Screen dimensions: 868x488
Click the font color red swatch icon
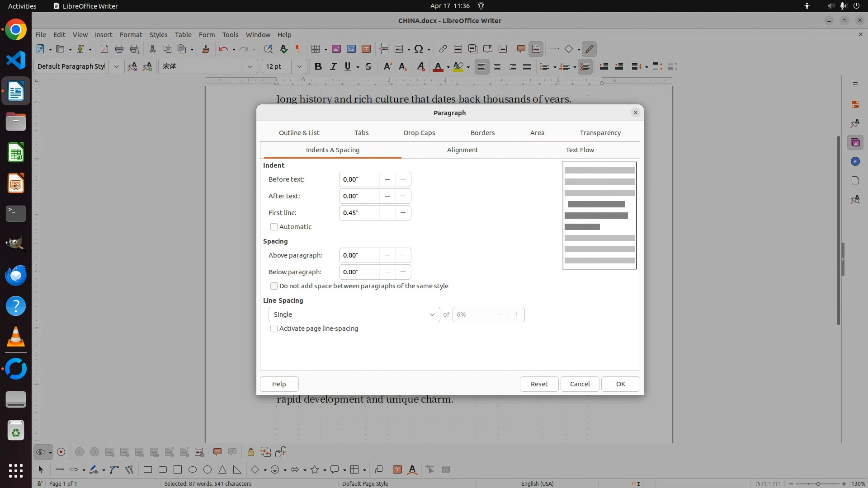click(438, 66)
